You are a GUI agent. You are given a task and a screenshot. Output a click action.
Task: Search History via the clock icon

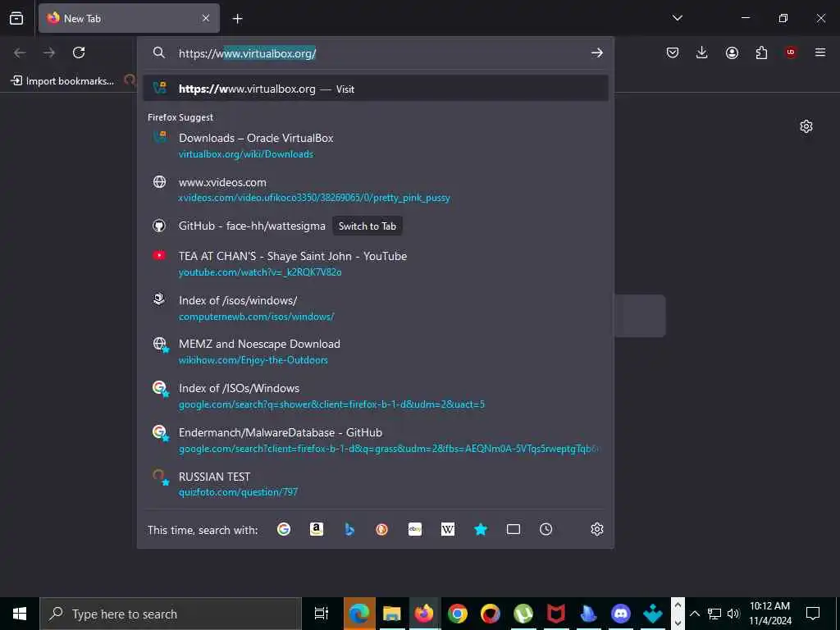tap(546, 529)
